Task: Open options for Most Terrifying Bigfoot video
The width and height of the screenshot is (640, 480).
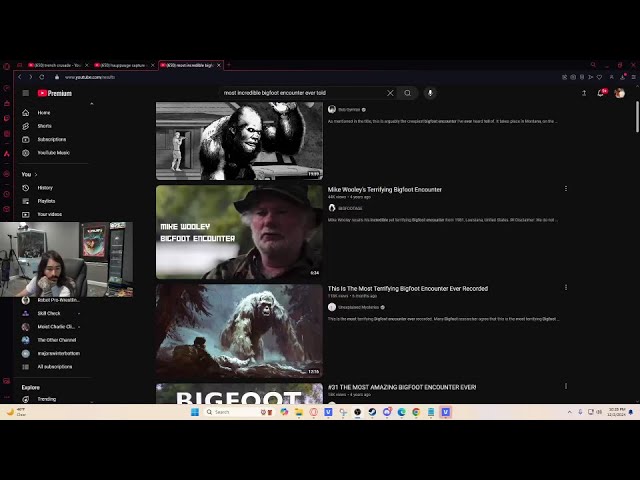Action: tap(565, 288)
